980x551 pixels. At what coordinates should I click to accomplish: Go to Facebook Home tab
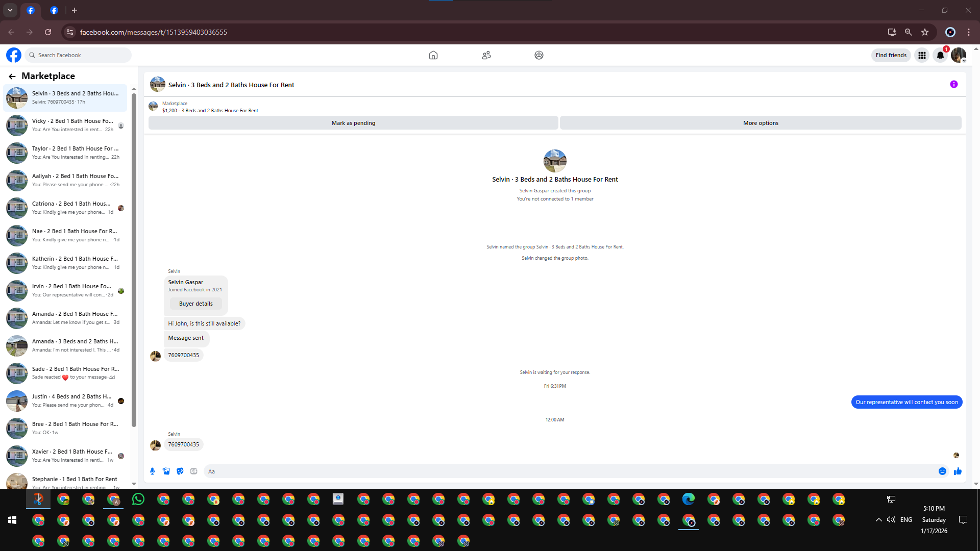[x=433, y=55]
